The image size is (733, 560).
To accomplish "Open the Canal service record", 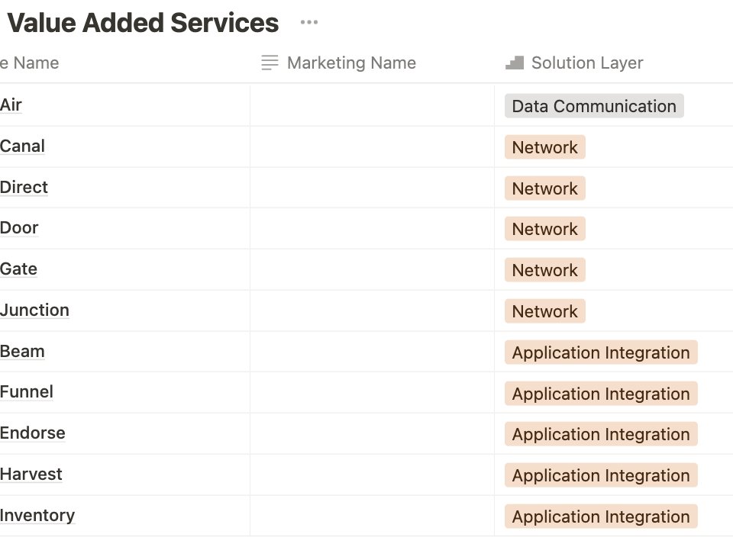I will click(22, 146).
